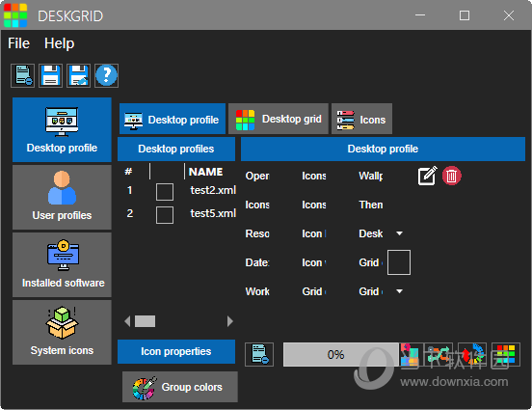Click the Date label in profile panel
This screenshot has width=532, height=410.
click(x=257, y=262)
